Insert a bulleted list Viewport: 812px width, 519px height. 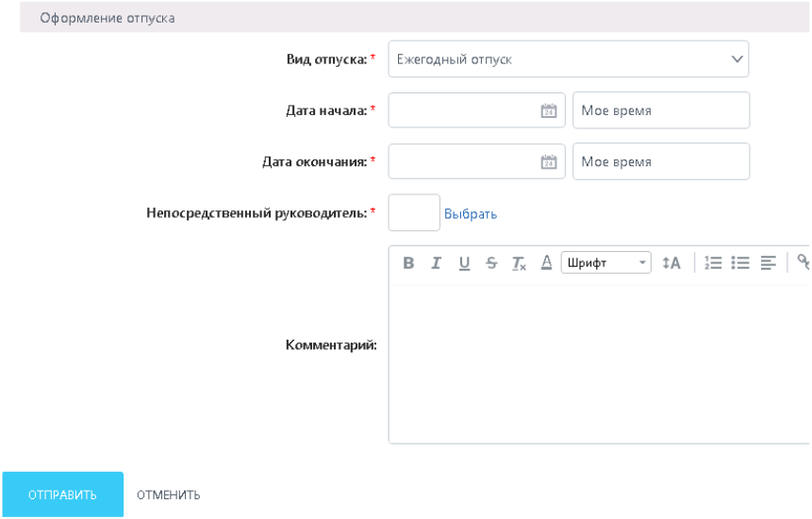click(x=740, y=263)
